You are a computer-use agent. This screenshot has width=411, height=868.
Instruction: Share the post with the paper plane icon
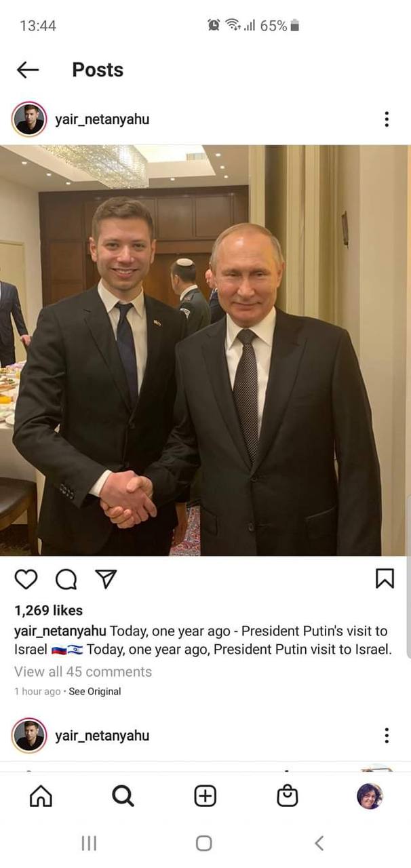(106, 578)
